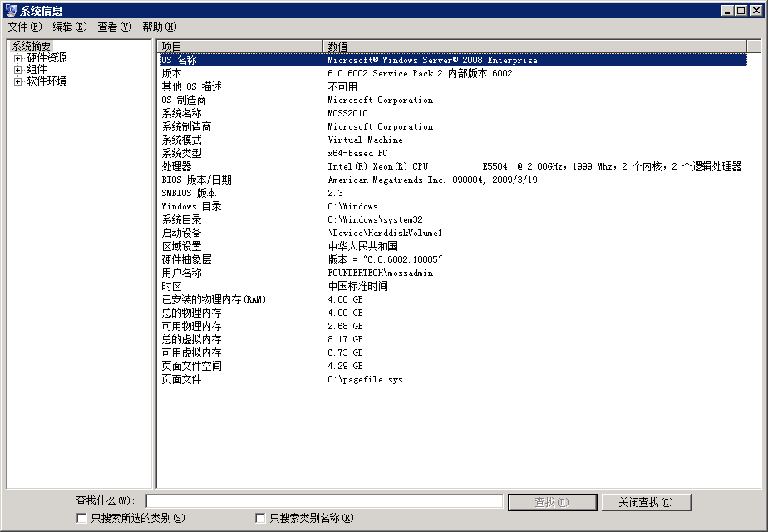This screenshot has width=768, height=532.
Task: Select the 可用虚拟内存 row
Action: pos(453,352)
